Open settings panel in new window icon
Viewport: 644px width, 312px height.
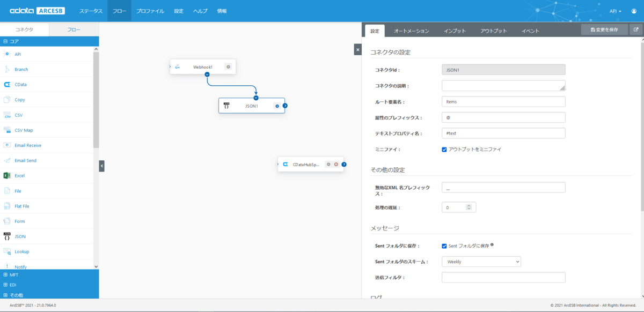[x=636, y=30]
